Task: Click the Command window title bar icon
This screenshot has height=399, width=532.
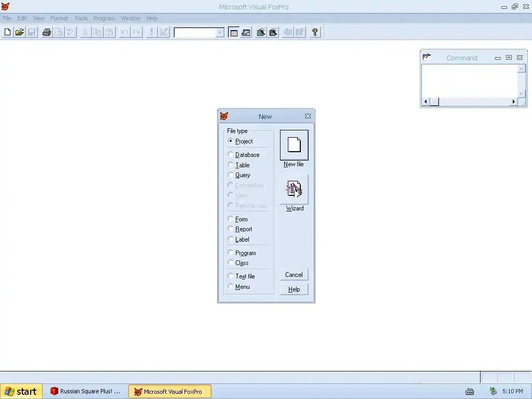Action: (x=427, y=57)
